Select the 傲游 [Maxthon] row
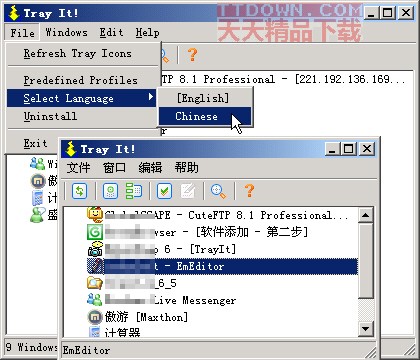Screen dimensions: 420x360 tap(222, 317)
